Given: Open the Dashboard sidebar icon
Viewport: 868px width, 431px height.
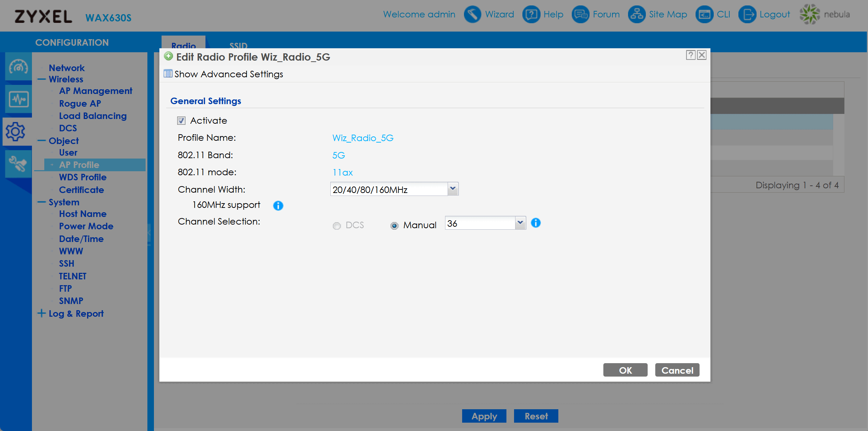Looking at the screenshot, I should point(18,67).
